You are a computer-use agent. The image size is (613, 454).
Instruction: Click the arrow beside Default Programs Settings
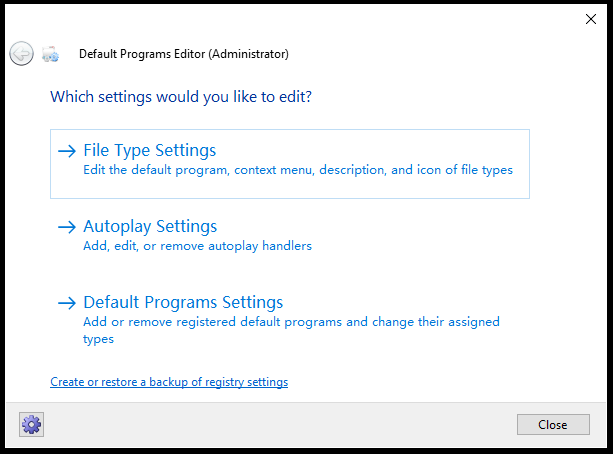(x=67, y=303)
